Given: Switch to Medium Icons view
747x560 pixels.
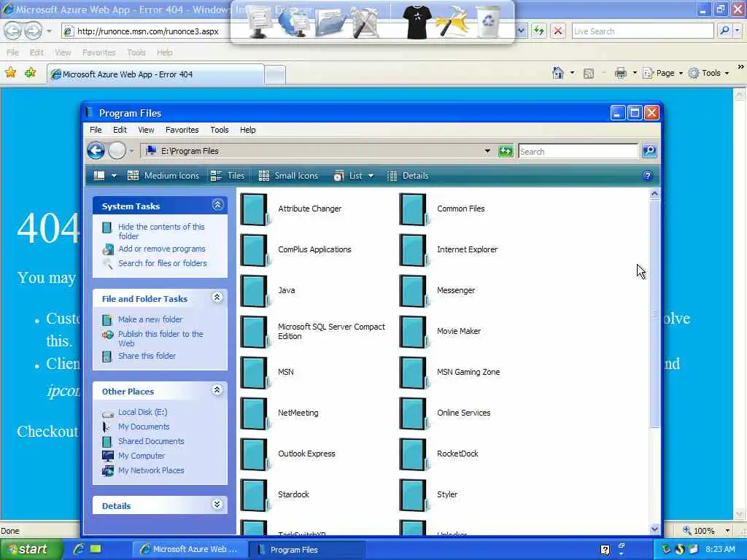Looking at the screenshot, I should 163,176.
